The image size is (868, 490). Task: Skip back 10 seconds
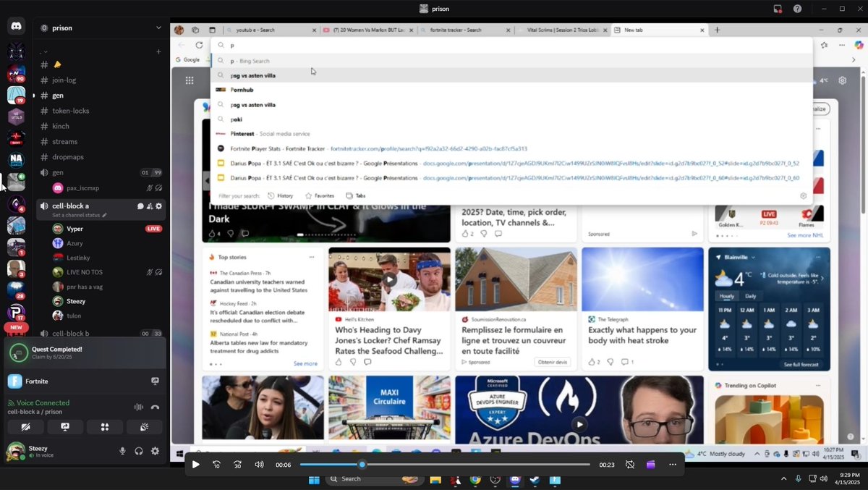tap(216, 465)
